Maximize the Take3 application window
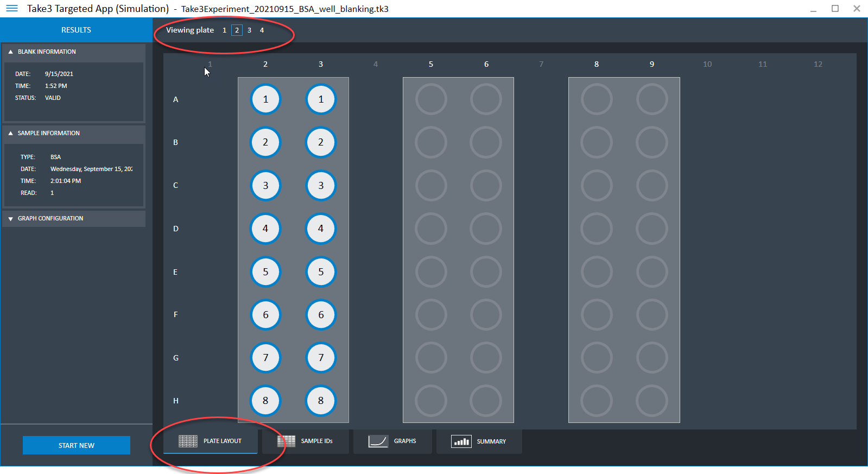The image size is (868, 474). 835,9
